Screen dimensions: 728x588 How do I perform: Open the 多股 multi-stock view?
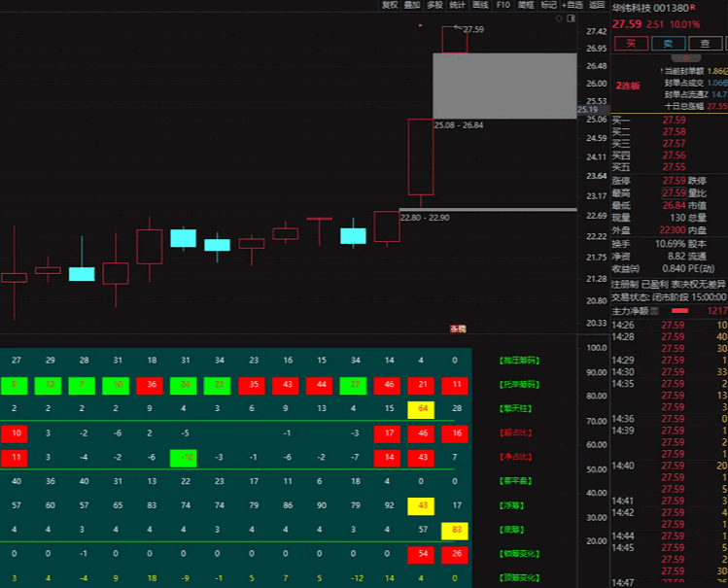point(435,5)
